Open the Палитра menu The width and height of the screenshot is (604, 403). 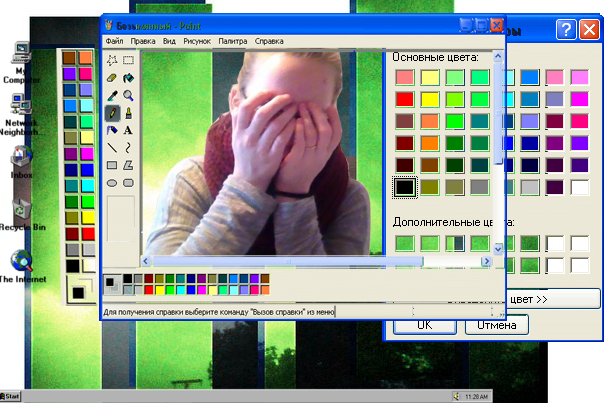point(233,41)
